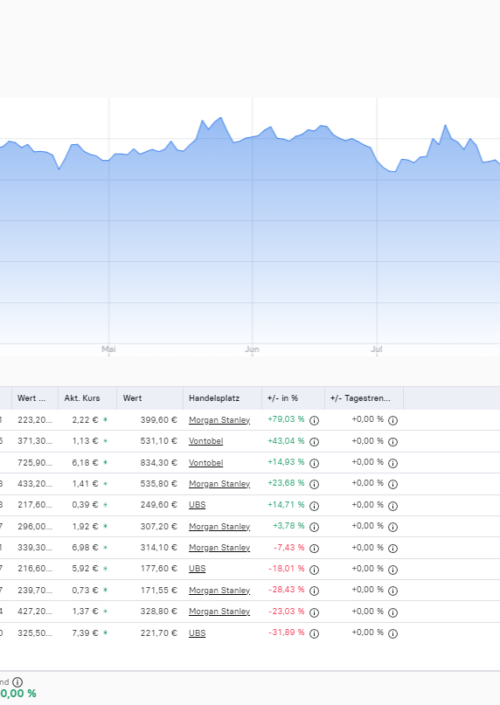Follow the UBS link in the 249,60 € row
The width and height of the screenshot is (500, 705).
coord(197,505)
